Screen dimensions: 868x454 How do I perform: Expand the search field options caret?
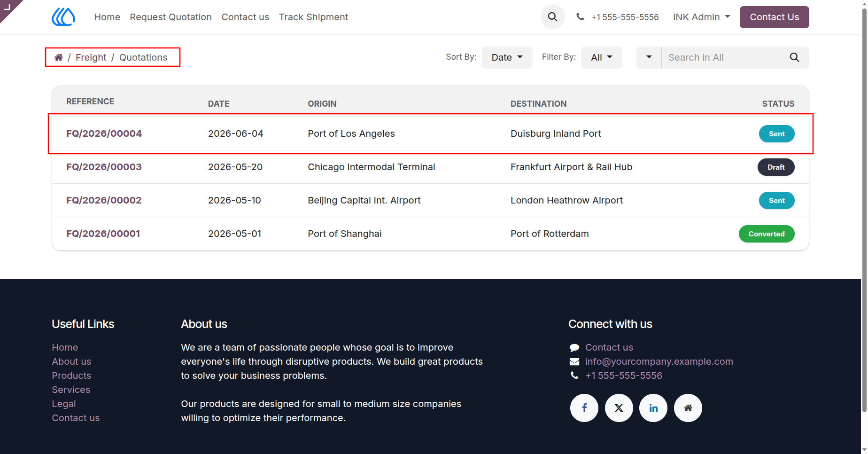(x=649, y=57)
